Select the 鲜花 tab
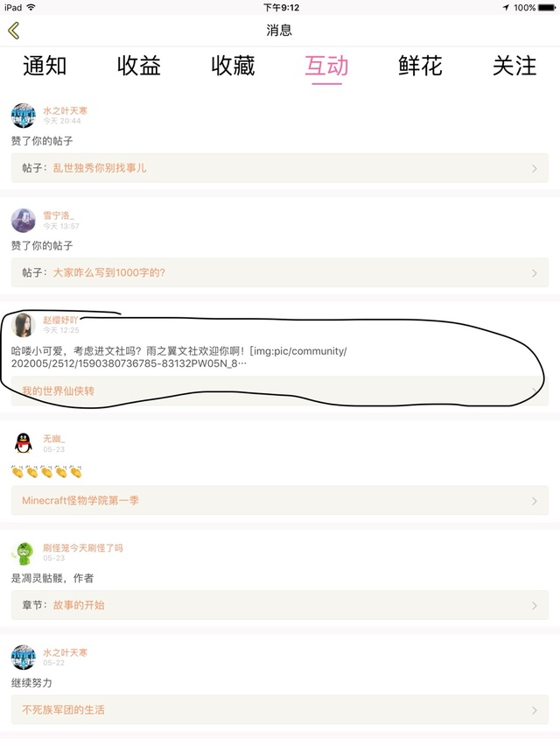This screenshot has height=747, width=560. click(x=421, y=66)
